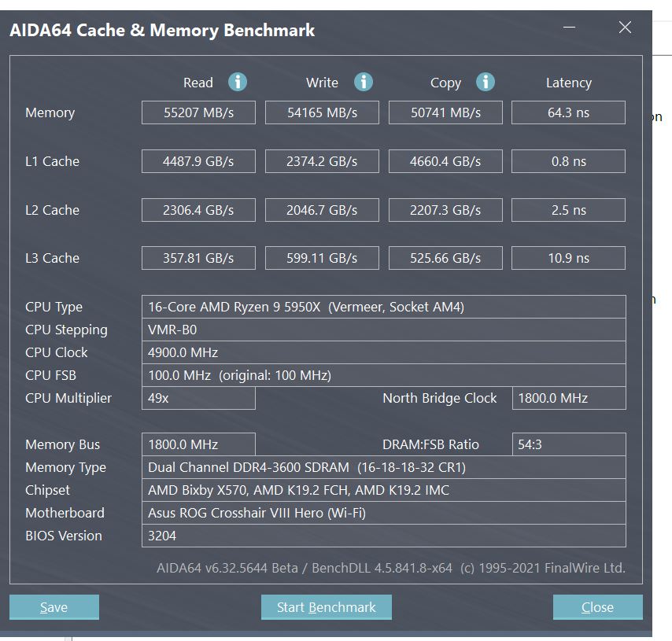
Task: Select Memory Write value 54165 MB/s
Action: 322,112
